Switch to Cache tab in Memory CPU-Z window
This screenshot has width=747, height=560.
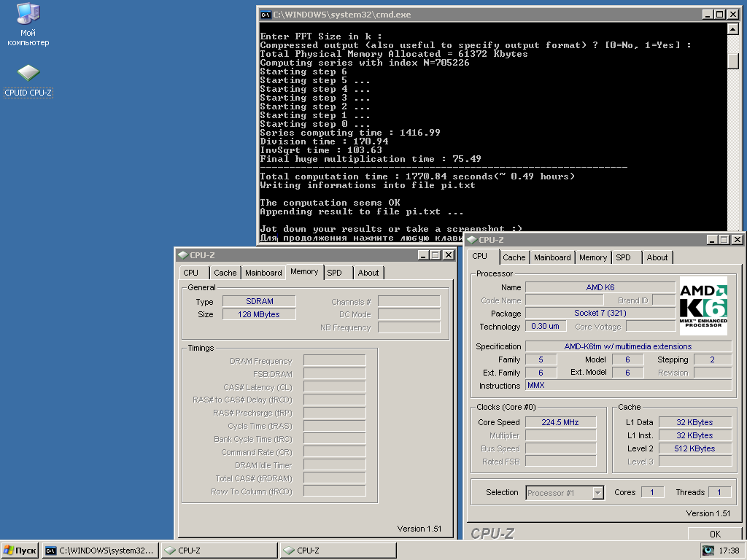pyautogui.click(x=225, y=273)
